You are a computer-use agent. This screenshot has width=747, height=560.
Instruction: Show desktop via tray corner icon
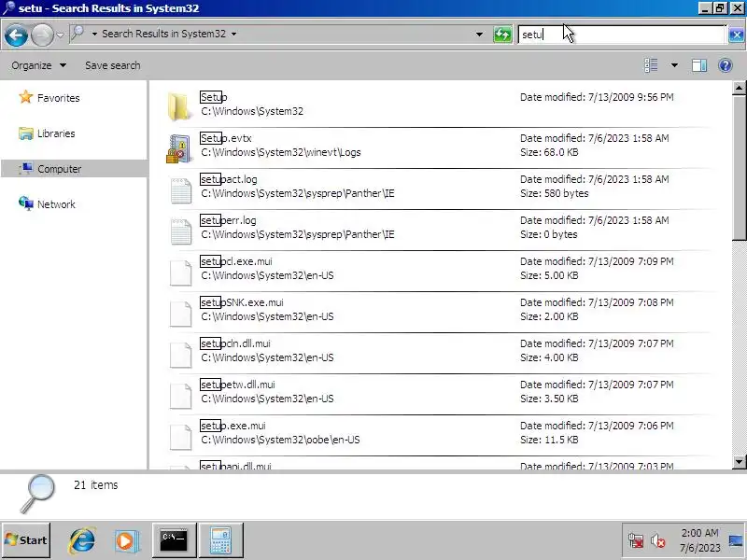[x=736, y=541]
